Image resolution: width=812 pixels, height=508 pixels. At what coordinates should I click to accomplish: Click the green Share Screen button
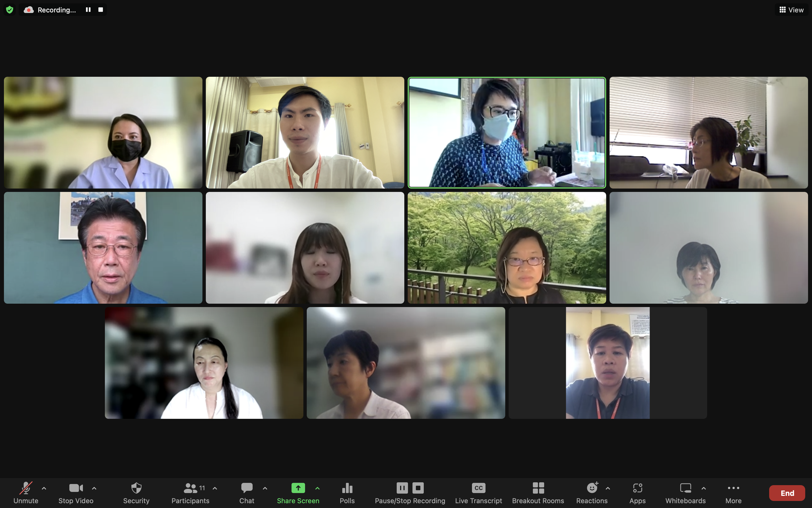[298, 493]
